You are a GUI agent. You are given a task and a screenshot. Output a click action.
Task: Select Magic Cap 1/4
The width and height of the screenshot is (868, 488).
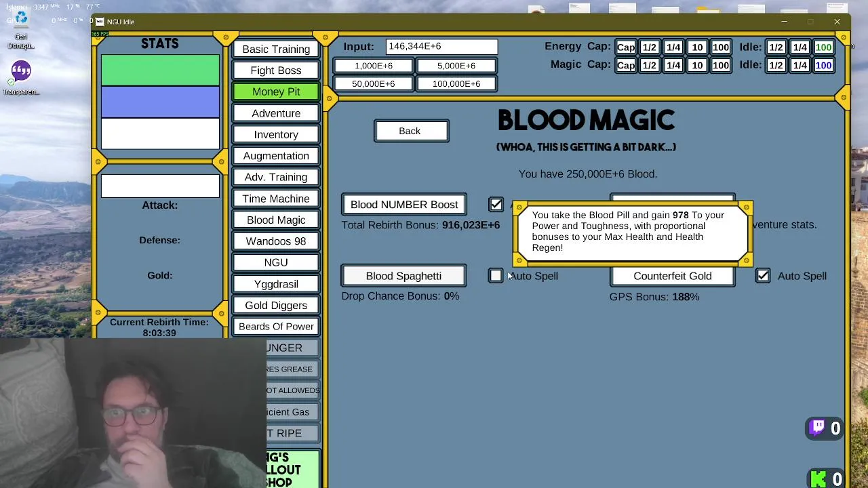pos(673,65)
